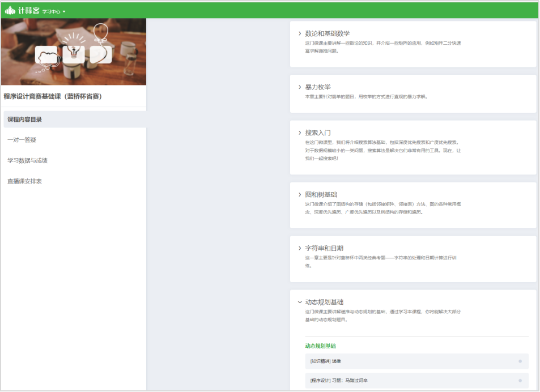
Task: Click status dot for 递推 lesson
Action: point(520,361)
